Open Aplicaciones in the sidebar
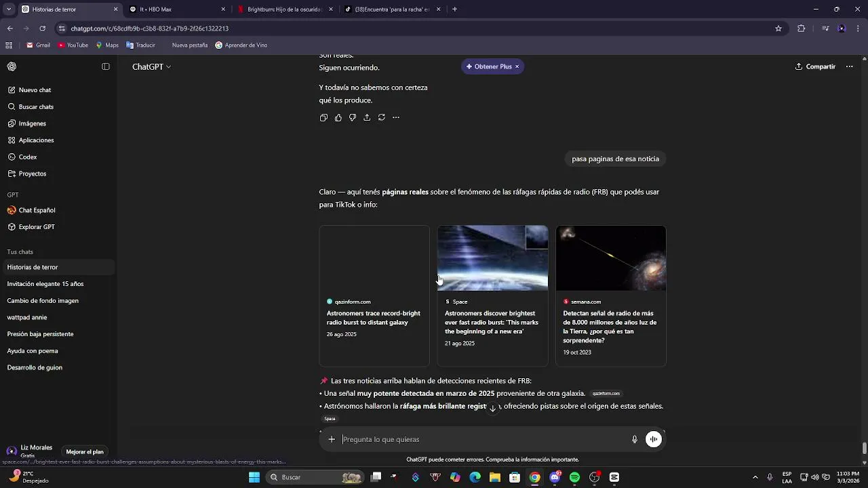The width and height of the screenshot is (868, 488). (58, 140)
